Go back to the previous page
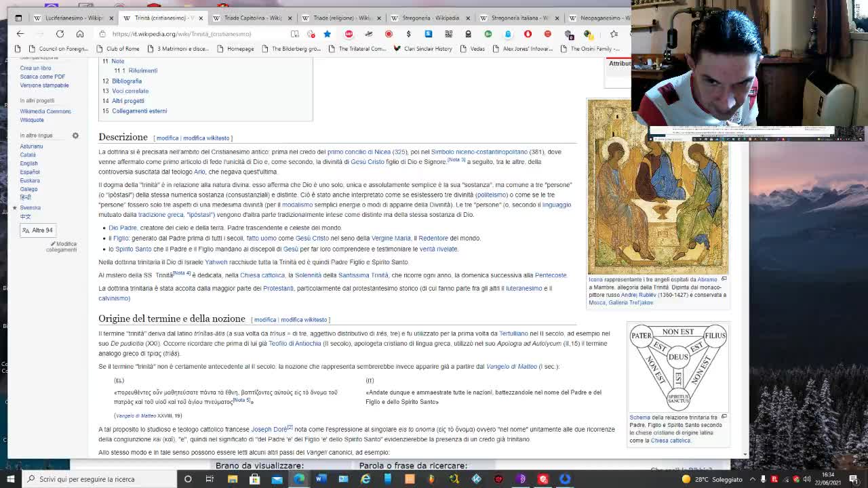Screen dimensions: 868x488 coord(20,34)
